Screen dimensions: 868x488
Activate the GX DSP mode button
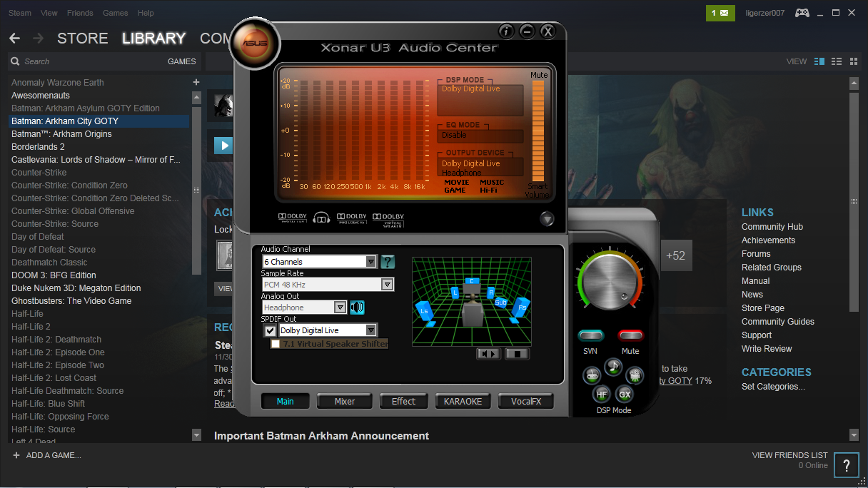click(x=625, y=394)
